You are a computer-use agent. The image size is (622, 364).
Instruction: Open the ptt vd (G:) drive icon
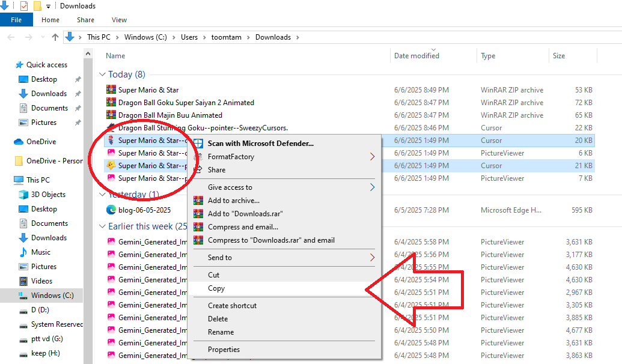pyautogui.click(x=23, y=339)
